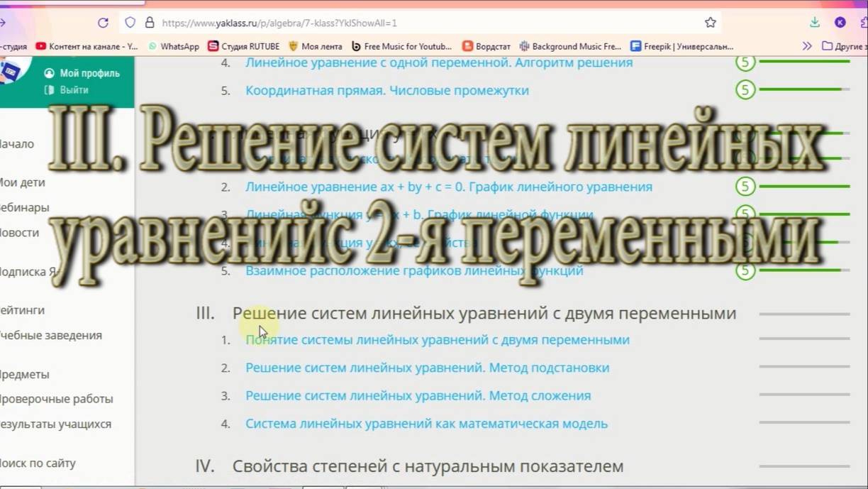Reload the page with the refresh icon

103,23
